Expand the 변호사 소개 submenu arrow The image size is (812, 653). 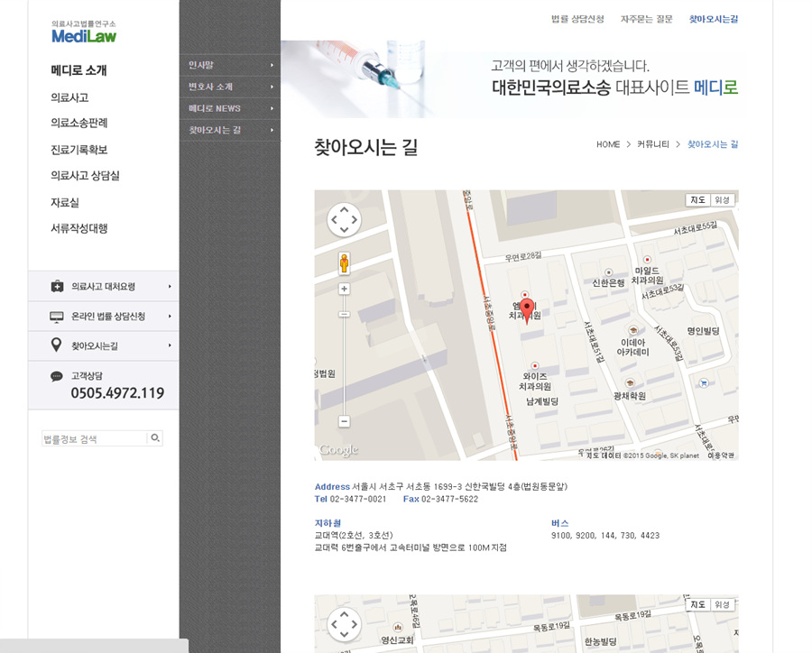point(272,87)
